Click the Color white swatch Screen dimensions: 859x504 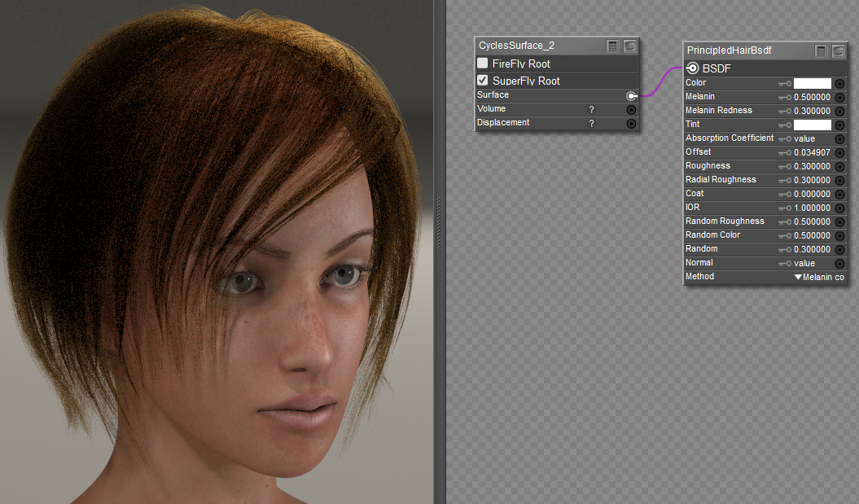click(812, 83)
